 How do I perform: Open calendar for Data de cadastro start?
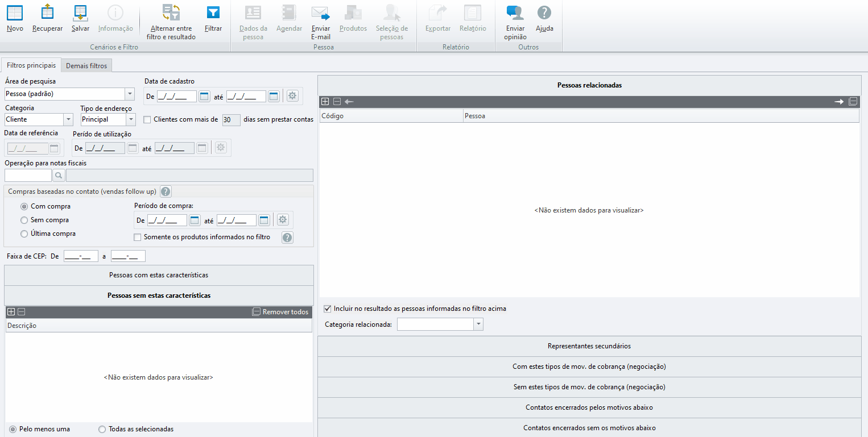204,96
